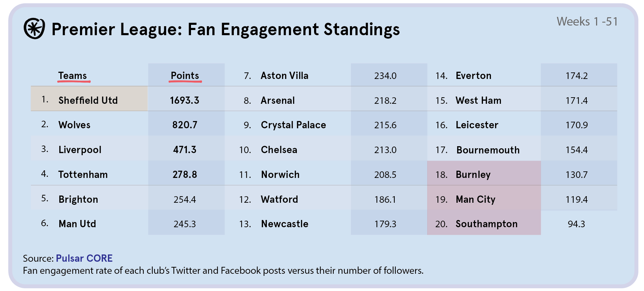The width and height of the screenshot is (644, 291).
Task: Click the Man Utd team name
Action: click(77, 224)
